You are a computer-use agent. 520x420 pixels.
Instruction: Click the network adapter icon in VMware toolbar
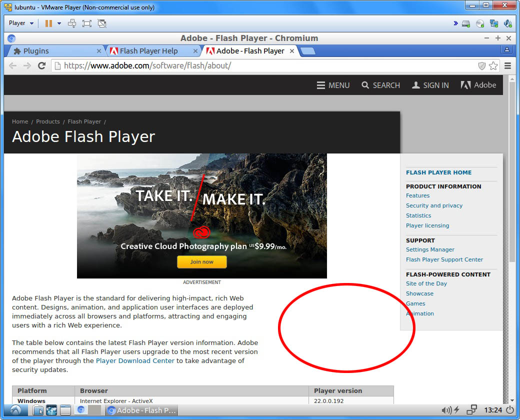pos(494,23)
